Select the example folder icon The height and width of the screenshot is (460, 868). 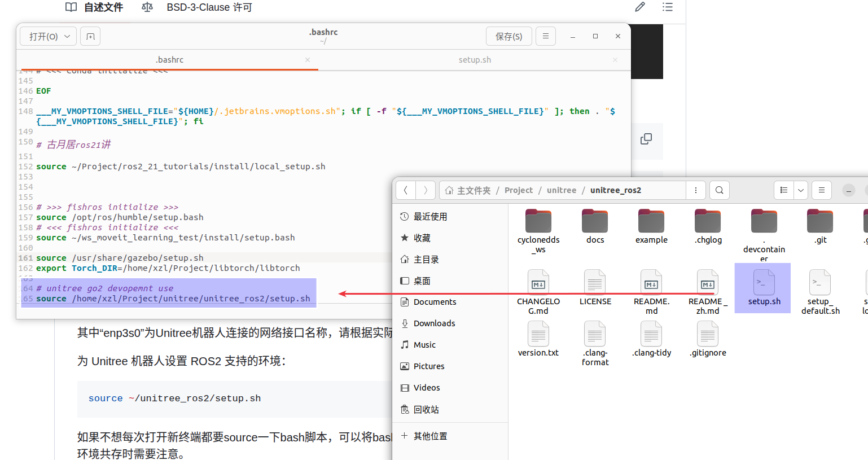point(651,221)
